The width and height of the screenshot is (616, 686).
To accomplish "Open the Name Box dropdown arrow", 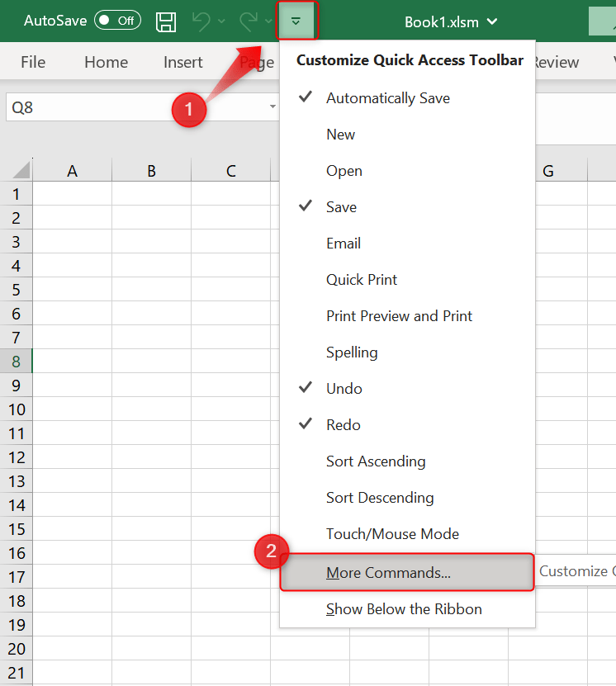I will tap(272, 107).
